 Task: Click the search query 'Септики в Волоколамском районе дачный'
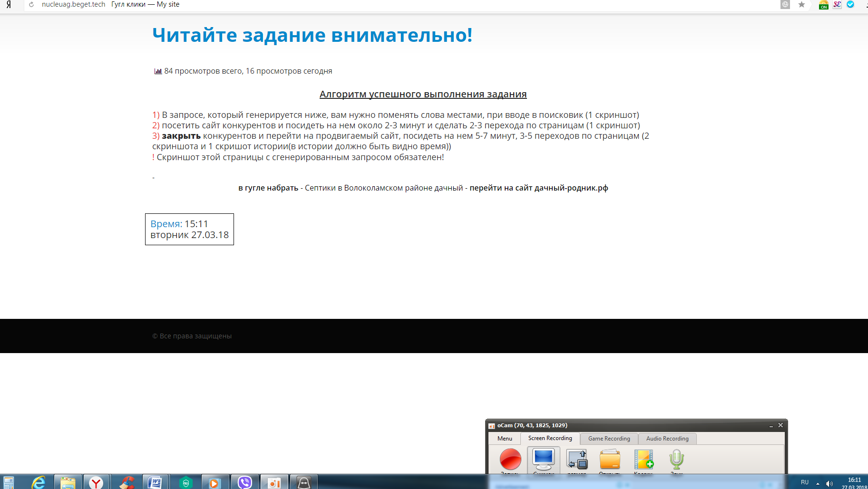(x=384, y=188)
